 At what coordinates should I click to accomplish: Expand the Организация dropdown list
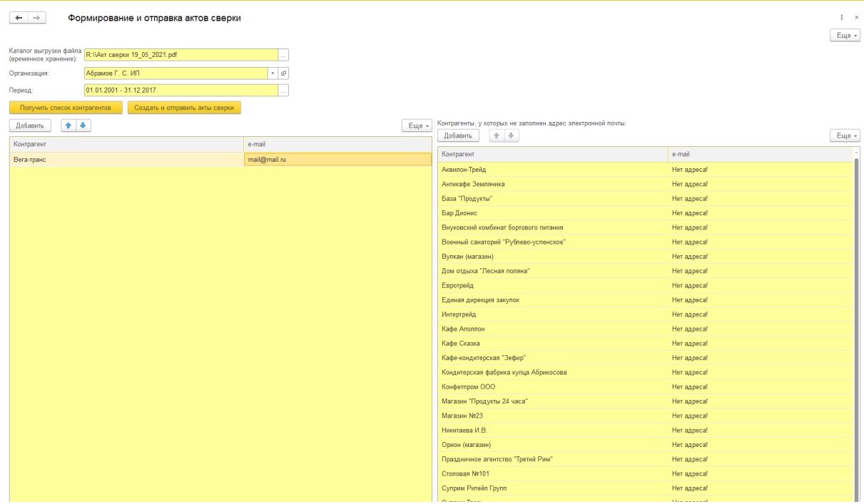tap(273, 73)
